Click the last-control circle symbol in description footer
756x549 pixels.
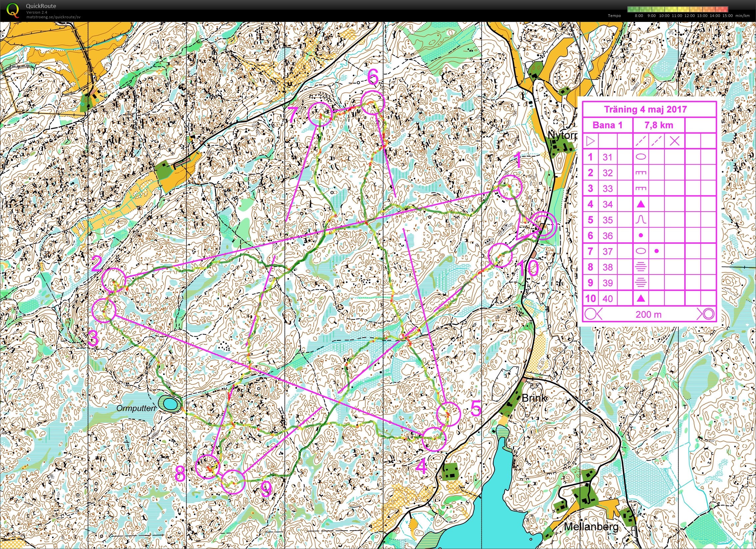(x=591, y=314)
